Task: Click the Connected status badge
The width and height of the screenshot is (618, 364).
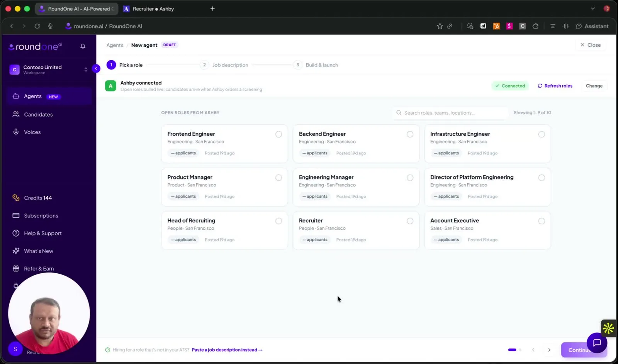Action: coord(510,86)
